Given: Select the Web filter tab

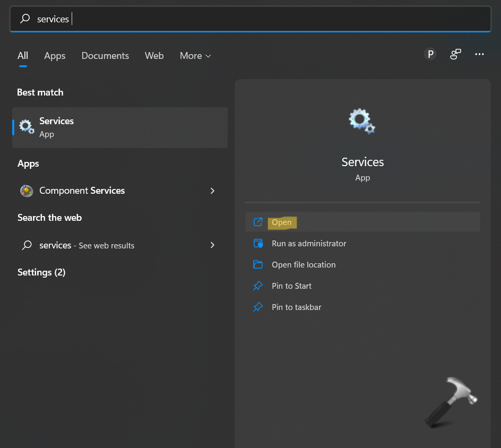Looking at the screenshot, I should point(154,56).
